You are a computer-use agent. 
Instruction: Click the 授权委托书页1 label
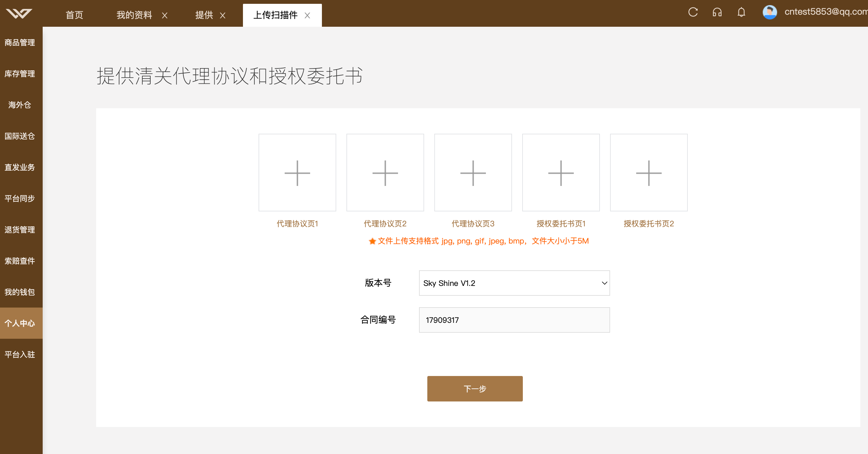[561, 223]
